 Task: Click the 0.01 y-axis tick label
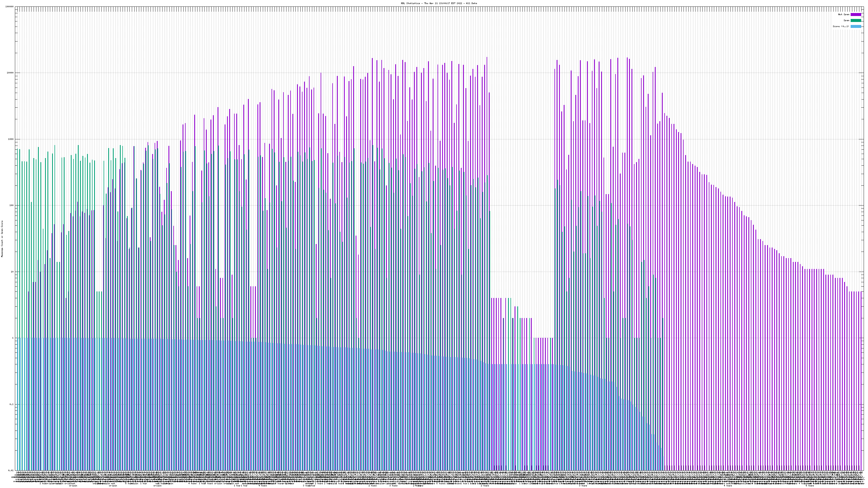[x=11, y=470]
